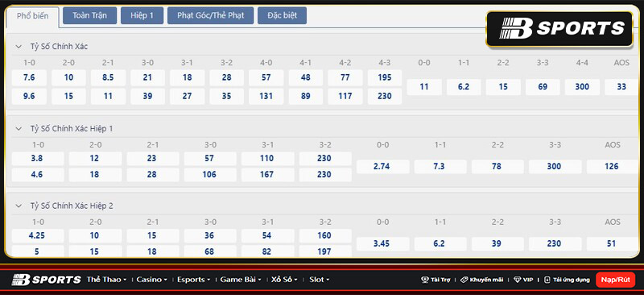644x295 pixels.
Task: Collapse the Tỷ Số Chính Xác section
Action: click(19, 47)
